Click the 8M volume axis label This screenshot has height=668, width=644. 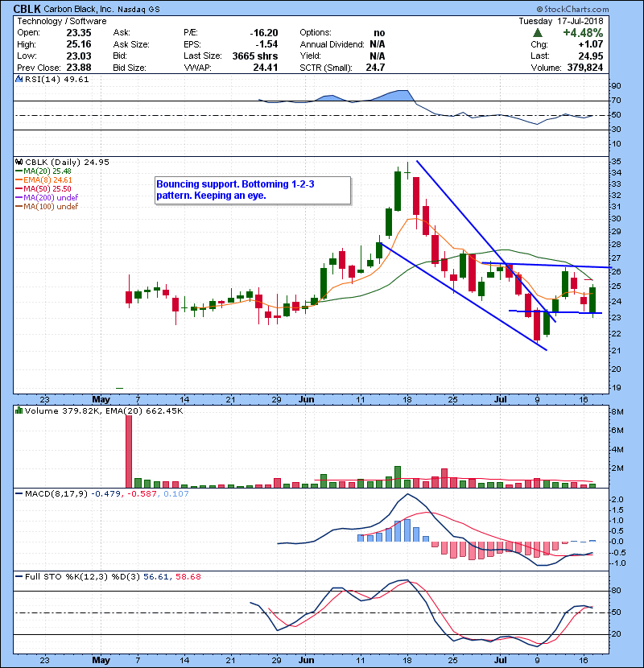point(617,412)
